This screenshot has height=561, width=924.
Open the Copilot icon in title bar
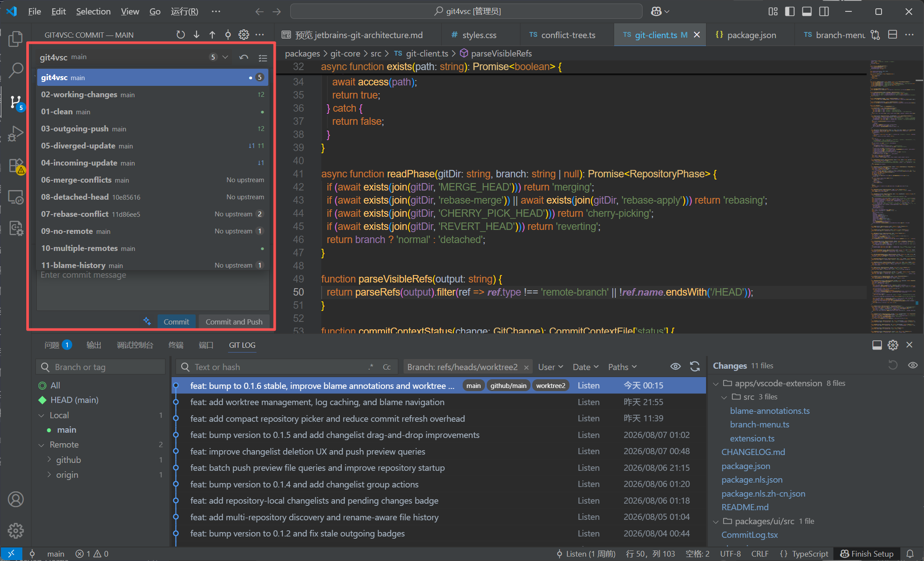(656, 11)
